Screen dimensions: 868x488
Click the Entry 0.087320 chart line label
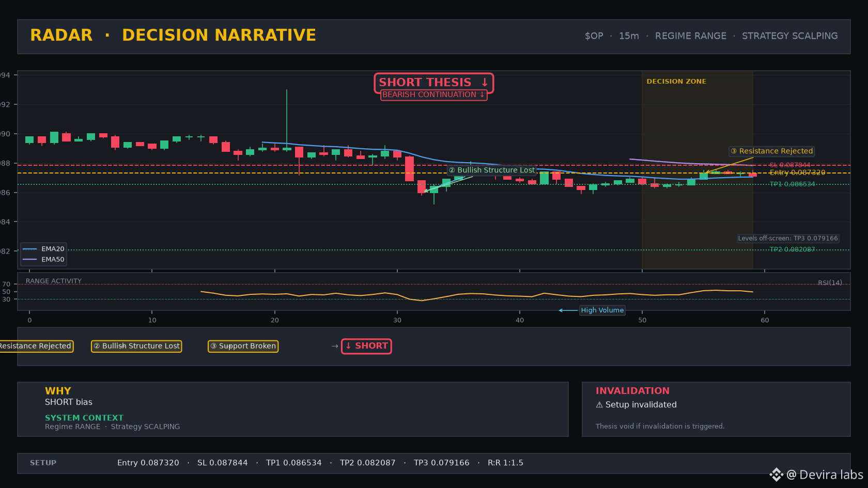tap(797, 172)
